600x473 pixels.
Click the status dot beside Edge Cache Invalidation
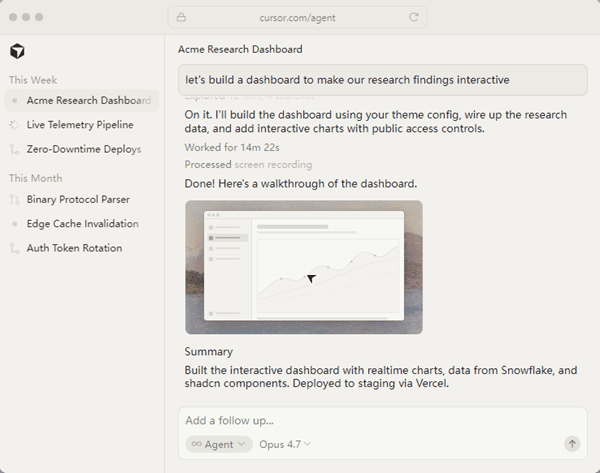pos(15,224)
